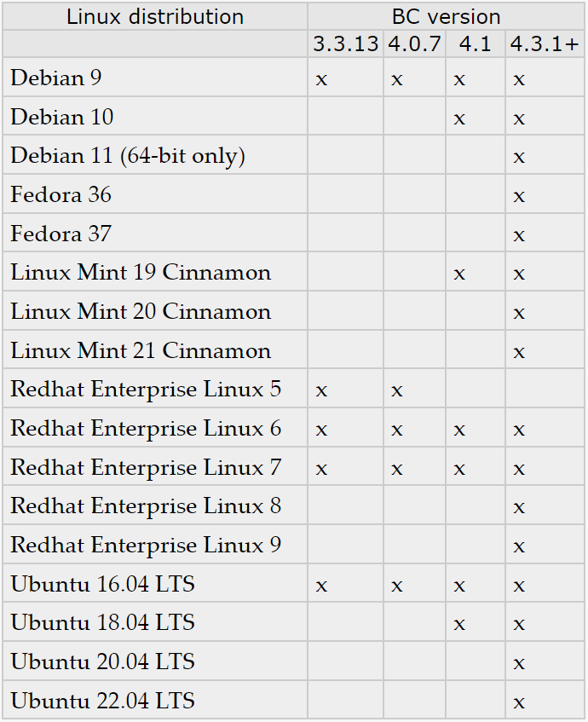This screenshot has height=722, width=588.
Task: Select the BC version header cell
Action: coord(447,16)
